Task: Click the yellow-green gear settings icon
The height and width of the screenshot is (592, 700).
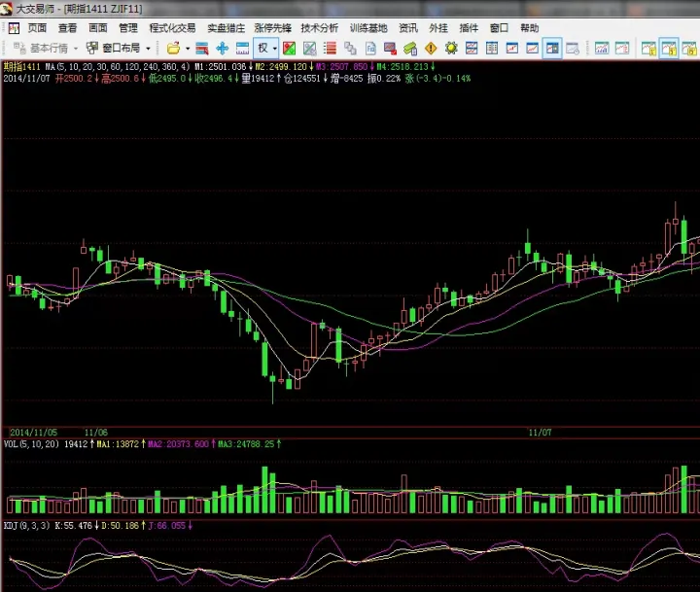Action: [451, 48]
